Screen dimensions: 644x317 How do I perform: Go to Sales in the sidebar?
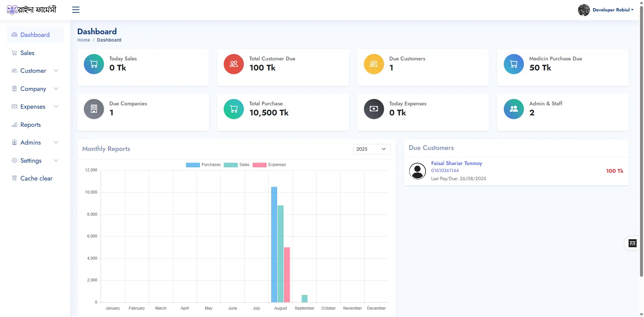click(x=27, y=53)
